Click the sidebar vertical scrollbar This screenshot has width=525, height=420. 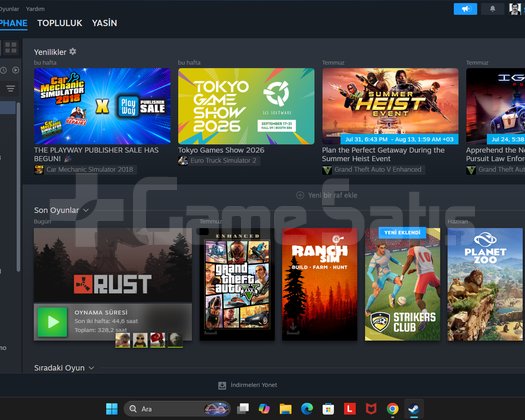pyautogui.click(x=18, y=188)
